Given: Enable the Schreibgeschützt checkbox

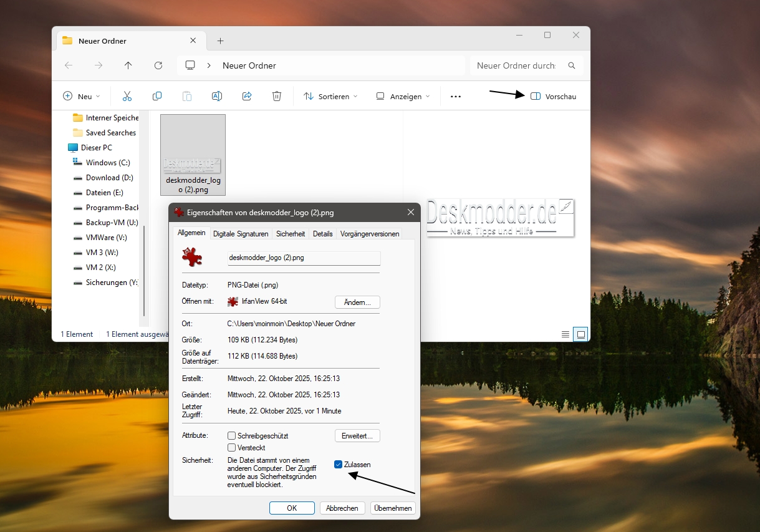Looking at the screenshot, I should tap(232, 436).
